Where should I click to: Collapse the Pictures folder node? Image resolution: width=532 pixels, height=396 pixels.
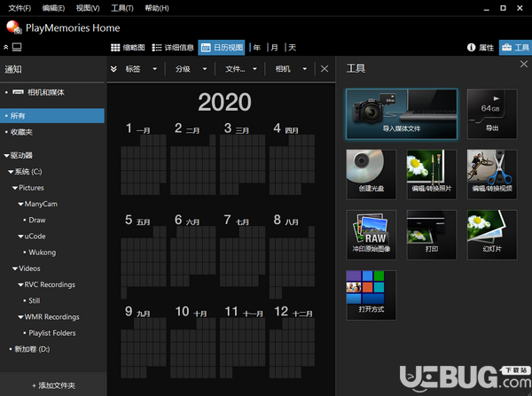coord(15,188)
